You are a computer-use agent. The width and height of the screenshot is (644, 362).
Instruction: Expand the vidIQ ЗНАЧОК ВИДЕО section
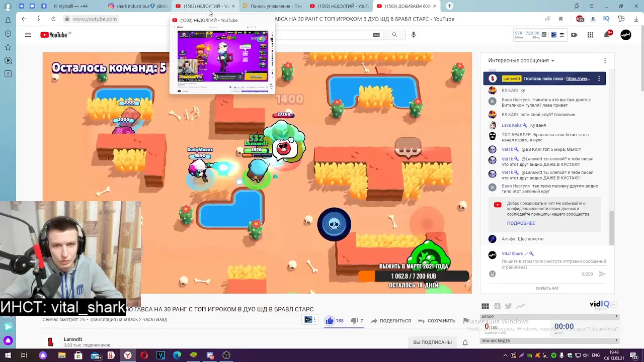[616, 341]
